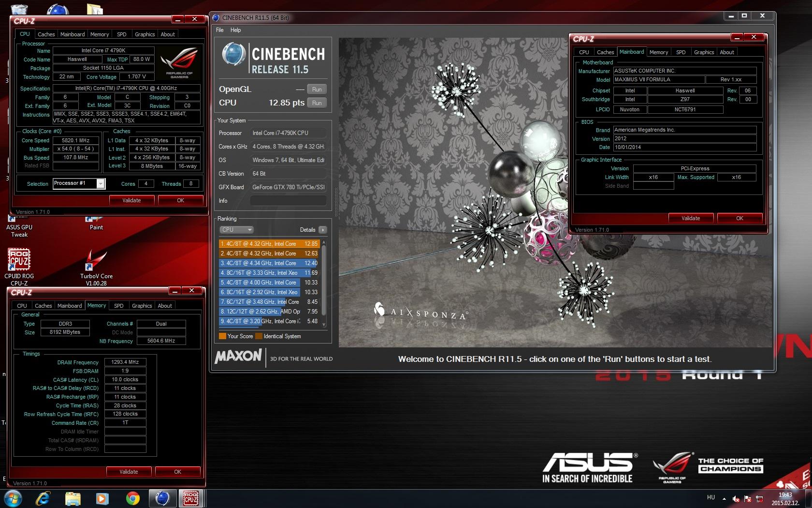Open Caches tab in right CPU-Z window
Viewport: 812px width, 508px height.
tap(605, 52)
